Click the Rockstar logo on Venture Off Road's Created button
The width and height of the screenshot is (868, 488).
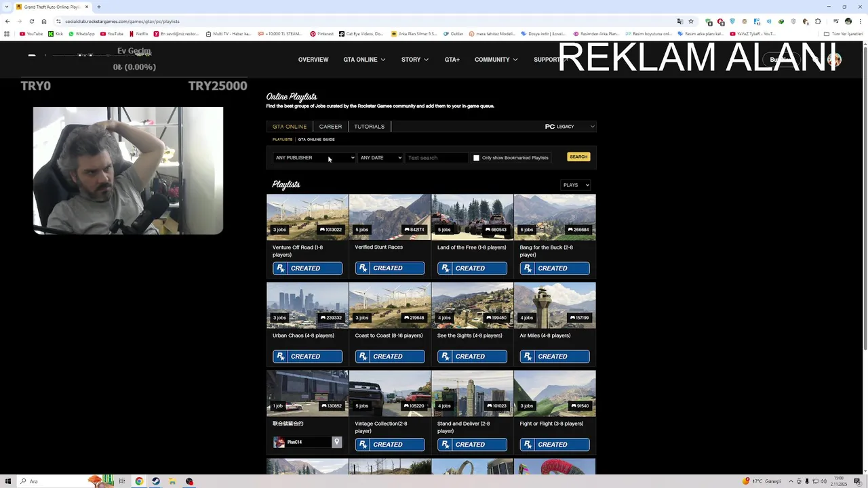(281, 268)
